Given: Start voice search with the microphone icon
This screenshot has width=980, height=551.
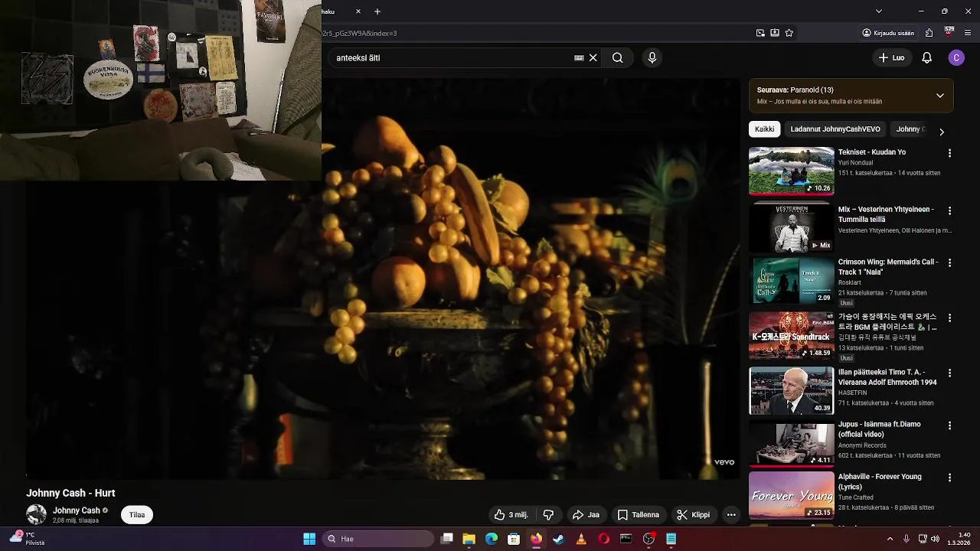Looking at the screenshot, I should point(652,57).
